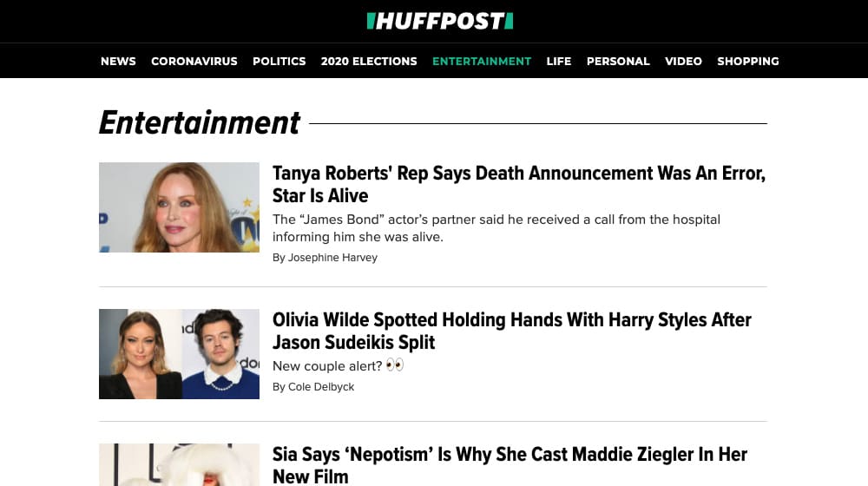
Task: Open the Tanya Roberts article thumbnail
Action: pos(179,207)
